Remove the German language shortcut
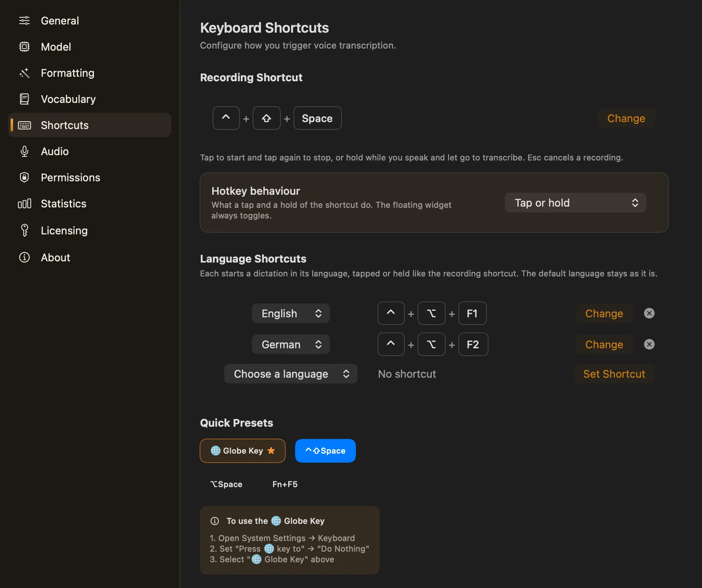The width and height of the screenshot is (702, 588). (649, 344)
